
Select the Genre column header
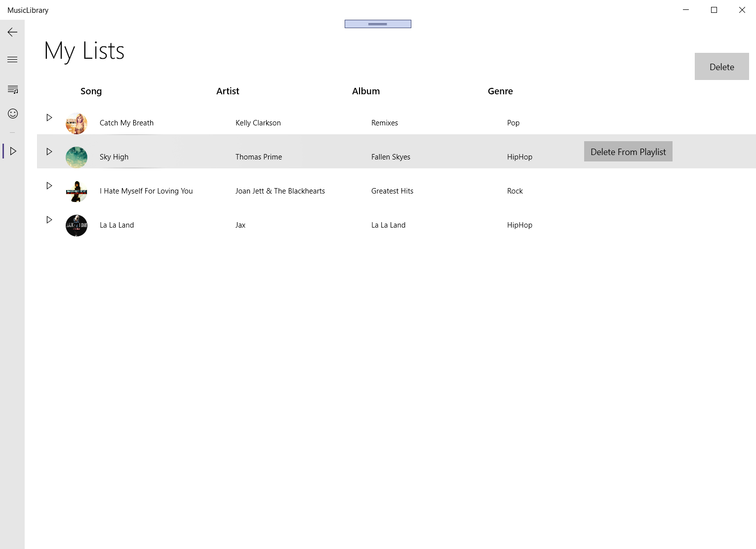(500, 91)
